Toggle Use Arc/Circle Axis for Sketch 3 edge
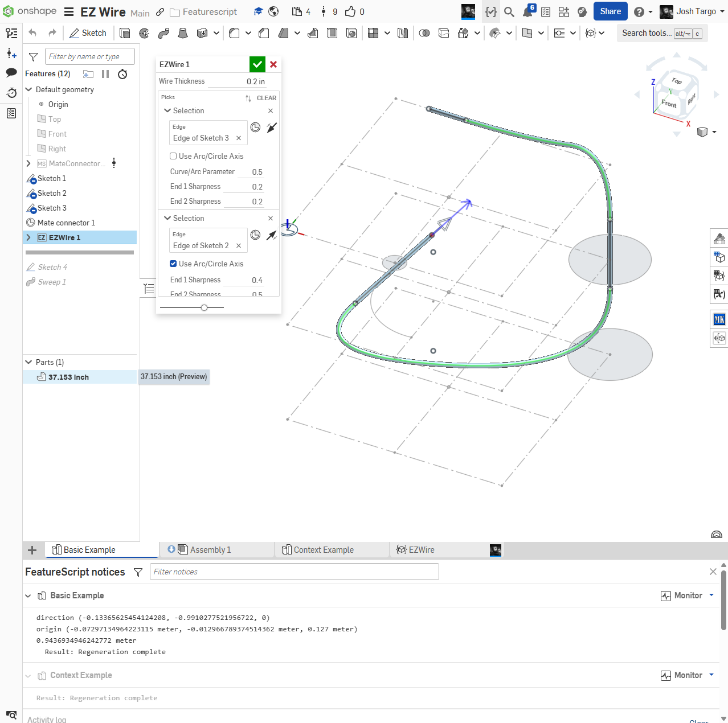 pos(173,156)
